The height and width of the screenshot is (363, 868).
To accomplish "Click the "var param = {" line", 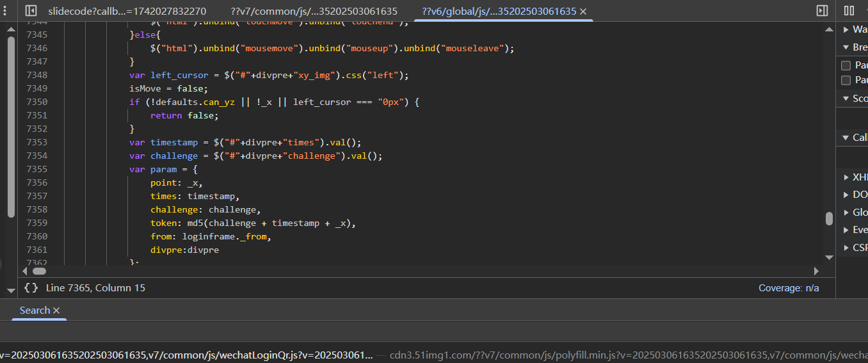I will click(x=164, y=169).
